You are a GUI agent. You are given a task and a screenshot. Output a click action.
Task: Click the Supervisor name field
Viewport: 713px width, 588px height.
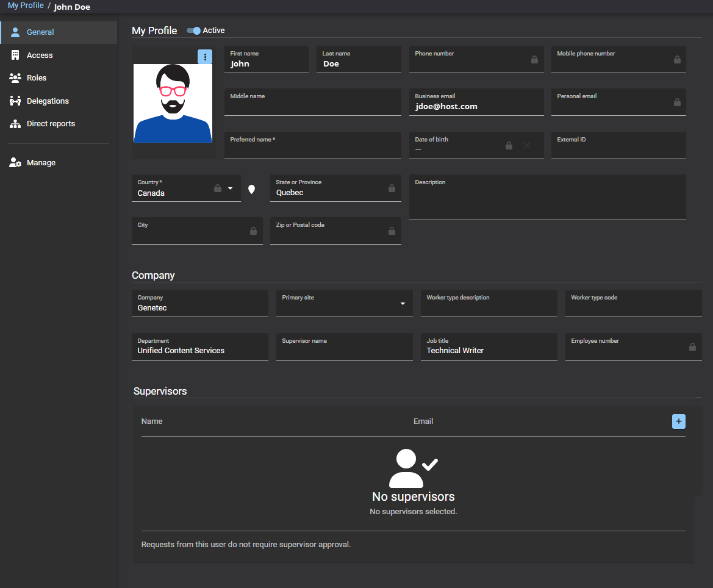coord(345,346)
